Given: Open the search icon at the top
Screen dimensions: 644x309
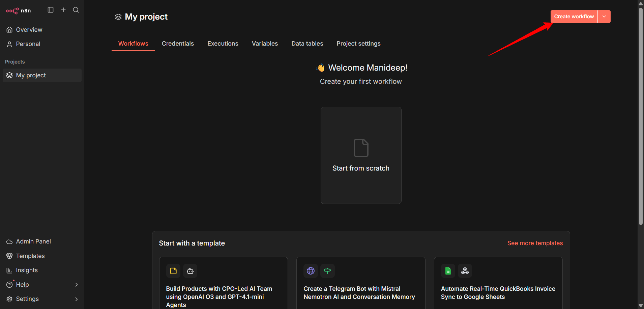Looking at the screenshot, I should 76,10.
